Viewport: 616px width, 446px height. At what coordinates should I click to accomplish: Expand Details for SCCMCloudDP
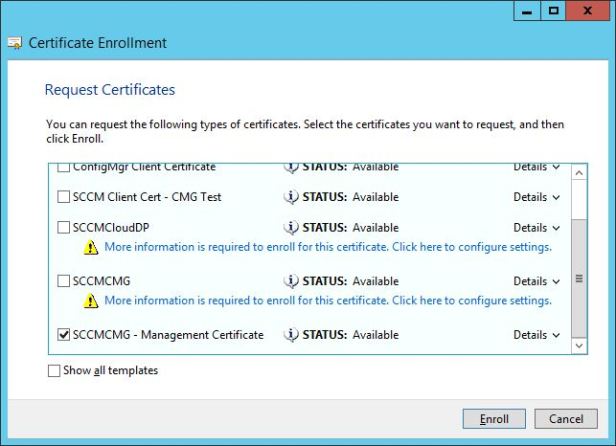pos(536,228)
